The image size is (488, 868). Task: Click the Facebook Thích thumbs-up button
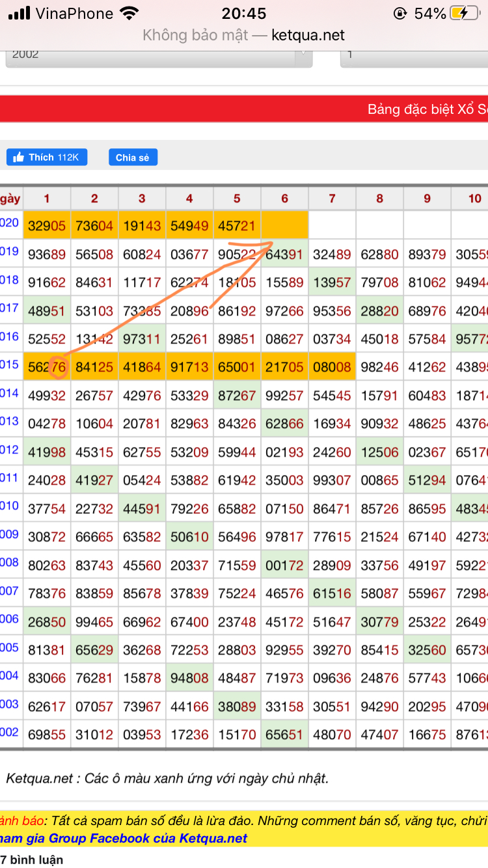(47, 157)
